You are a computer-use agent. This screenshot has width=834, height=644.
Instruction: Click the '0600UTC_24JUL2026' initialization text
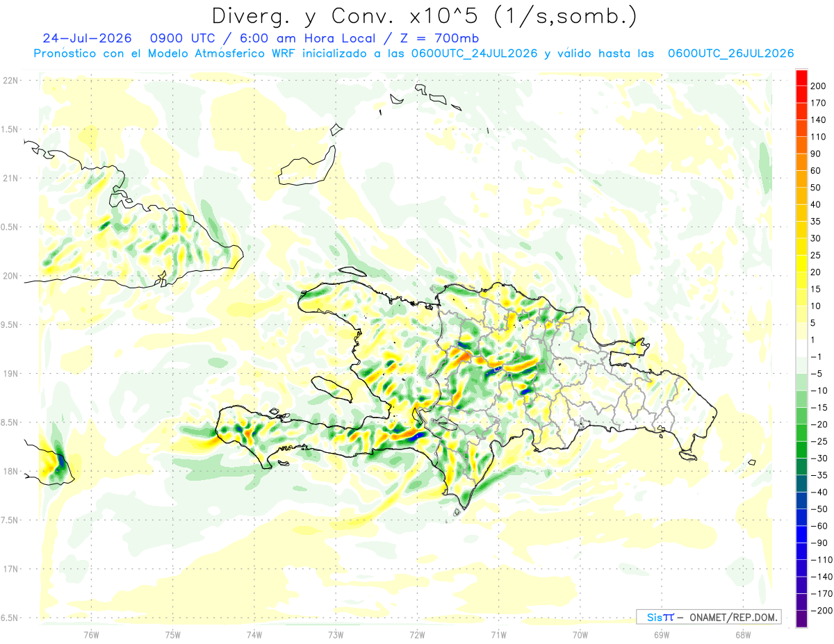pyautogui.click(x=473, y=53)
